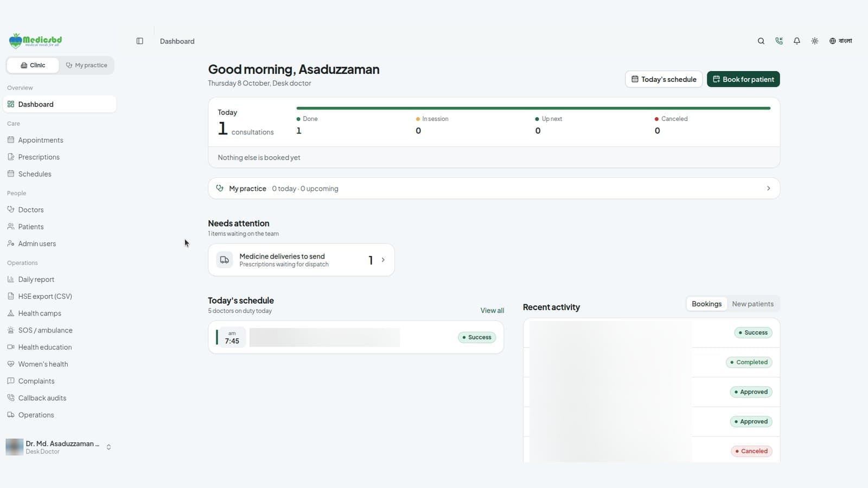Open search with the magnifier icon

click(761, 41)
